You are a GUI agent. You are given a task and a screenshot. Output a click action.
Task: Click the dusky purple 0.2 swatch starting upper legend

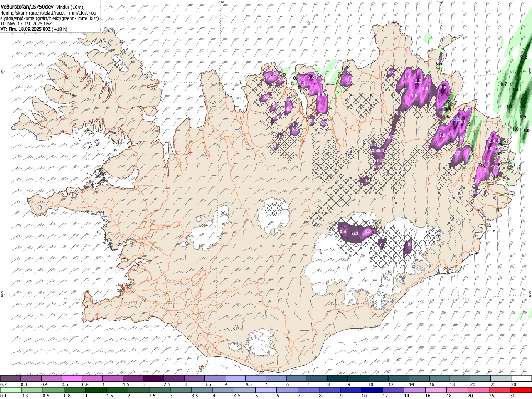[10, 379]
